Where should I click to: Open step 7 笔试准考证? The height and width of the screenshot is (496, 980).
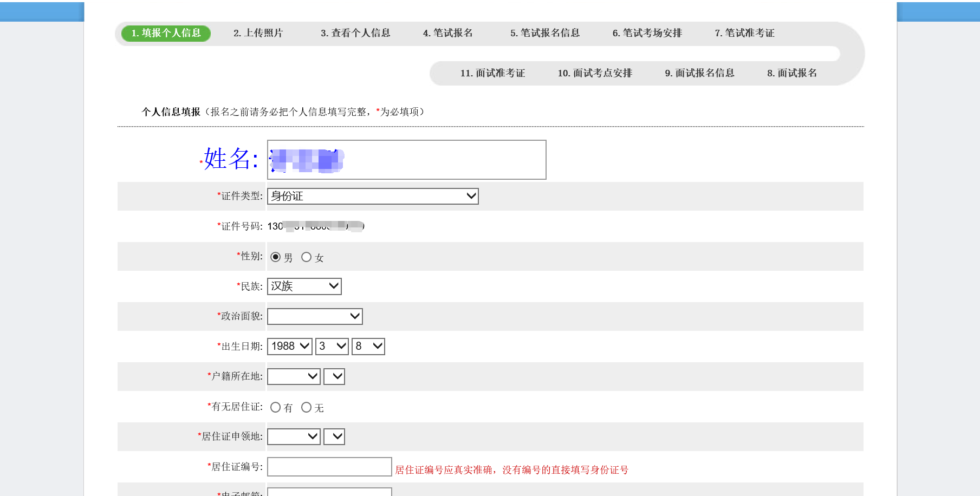coord(745,33)
